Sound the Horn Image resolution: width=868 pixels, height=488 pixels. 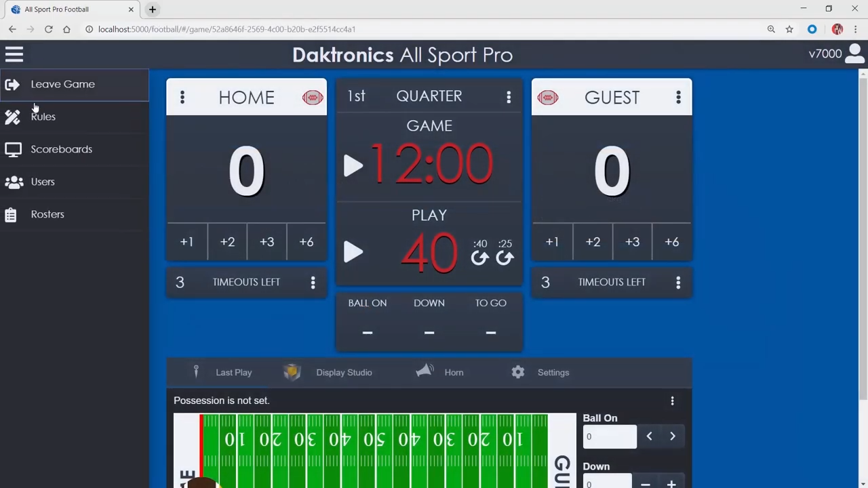coord(441,372)
